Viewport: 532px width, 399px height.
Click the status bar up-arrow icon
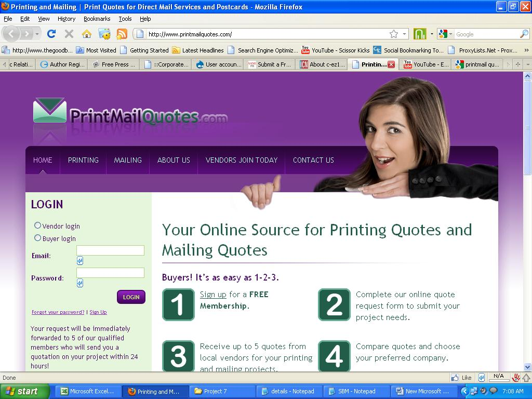tap(526, 377)
